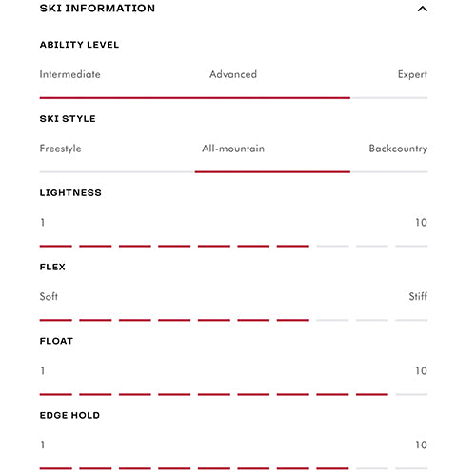
Task: Click the Lightness heading
Action: coord(70,192)
